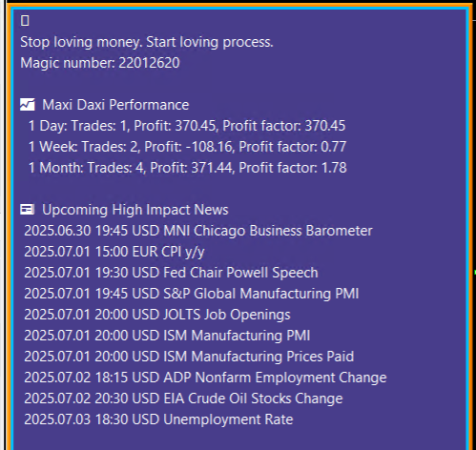Click the small rectangle glyph above the quote
Screen dimensions: 476x450
click(25, 21)
